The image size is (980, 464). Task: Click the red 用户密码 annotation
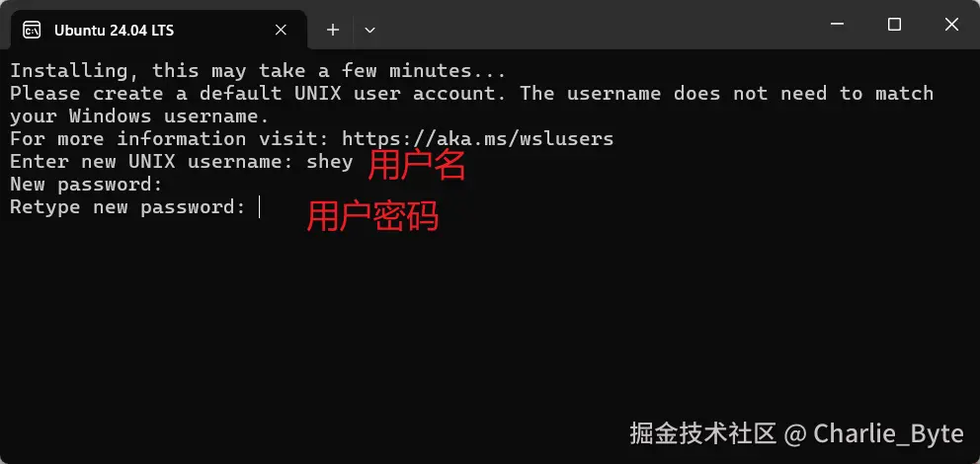pyautogui.click(x=372, y=216)
